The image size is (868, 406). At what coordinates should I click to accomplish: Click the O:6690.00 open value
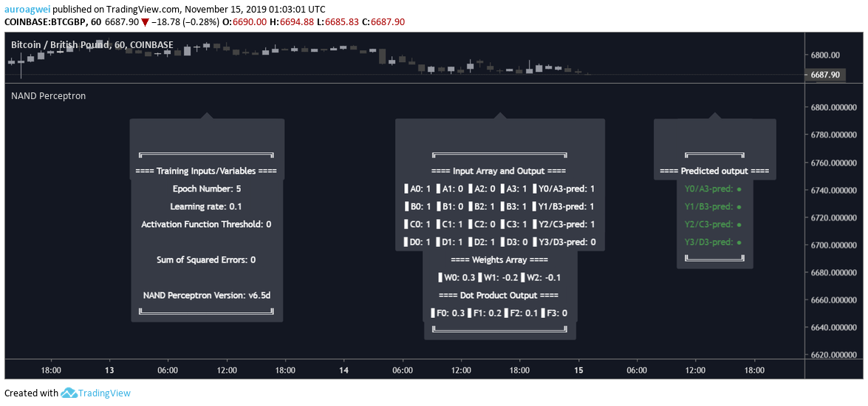click(243, 22)
